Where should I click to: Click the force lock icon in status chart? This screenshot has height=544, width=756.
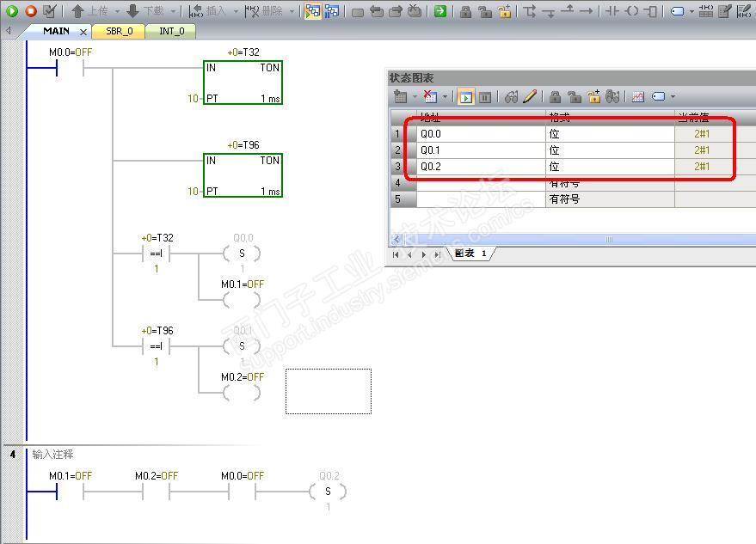click(x=555, y=97)
